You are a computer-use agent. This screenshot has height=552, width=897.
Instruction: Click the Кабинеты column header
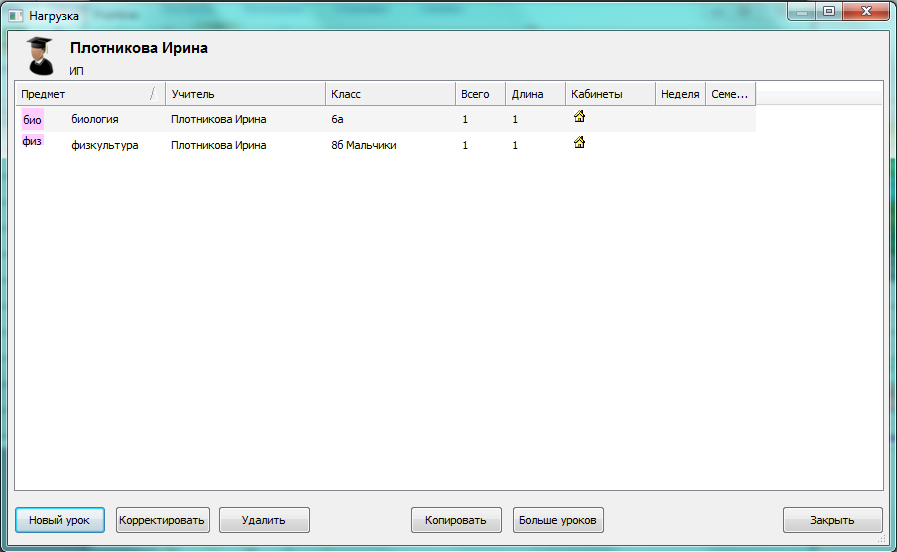coord(609,94)
